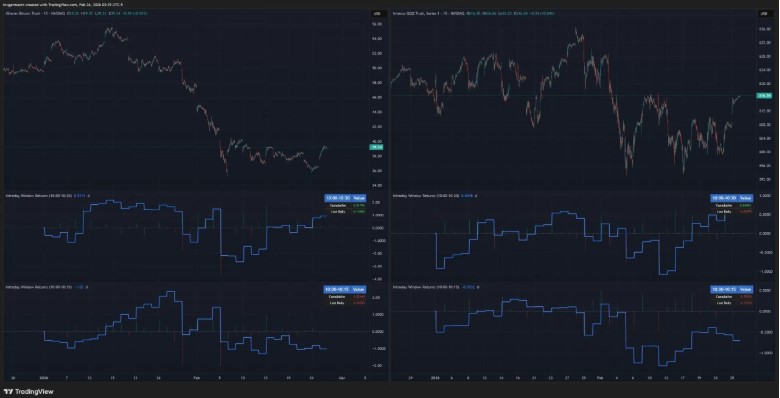Select Intraday Window Returns (10:00-10:15) legend on QQQ chart
The height and width of the screenshot is (398, 780).
coord(426,287)
